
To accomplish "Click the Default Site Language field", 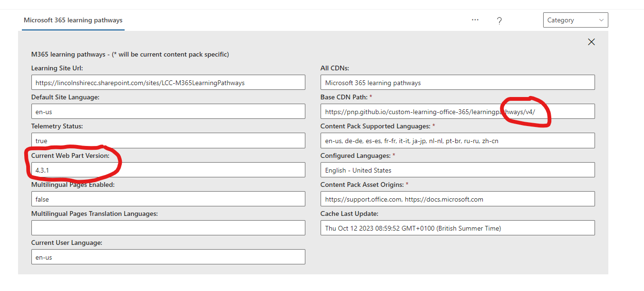I will 168,111.
